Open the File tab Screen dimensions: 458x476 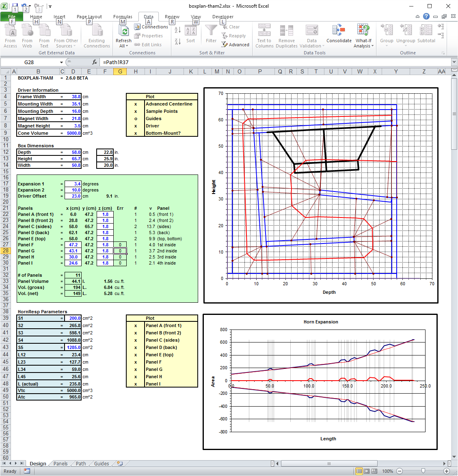12,17
